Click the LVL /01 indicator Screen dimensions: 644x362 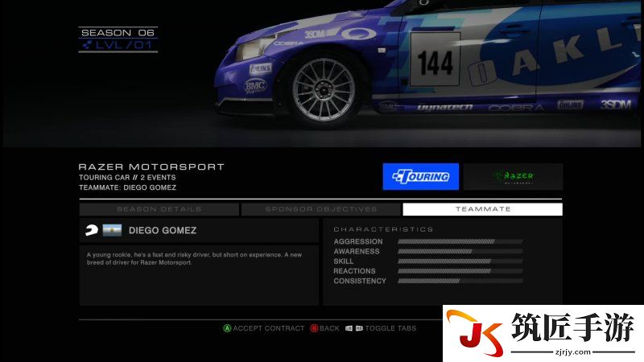[x=118, y=45]
